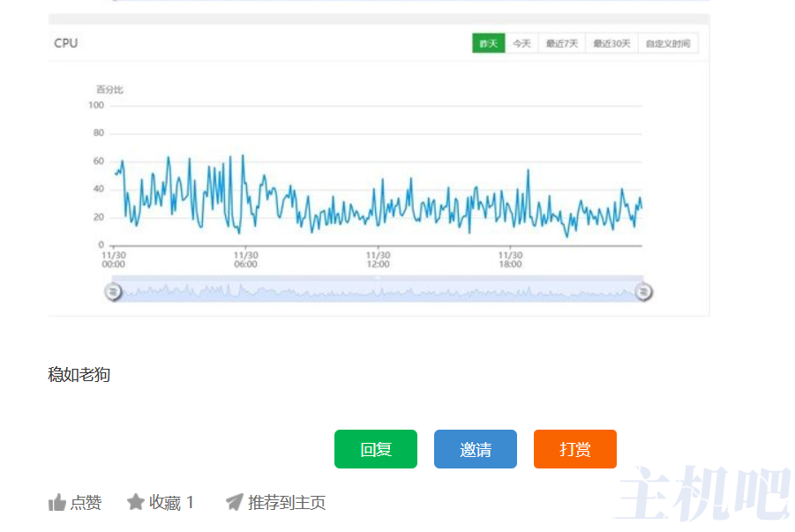The width and height of the screenshot is (795, 532).
Task: Click the 收藏 1 favorites label
Action: (x=171, y=503)
